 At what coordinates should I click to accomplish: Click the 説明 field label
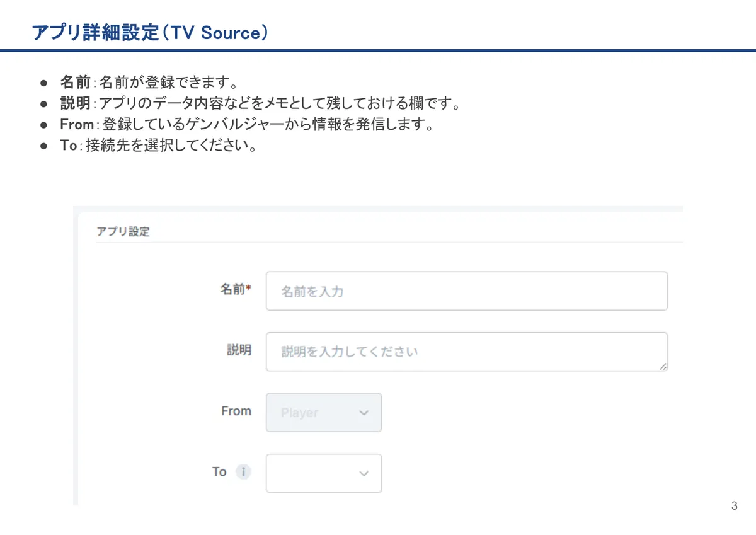(239, 350)
